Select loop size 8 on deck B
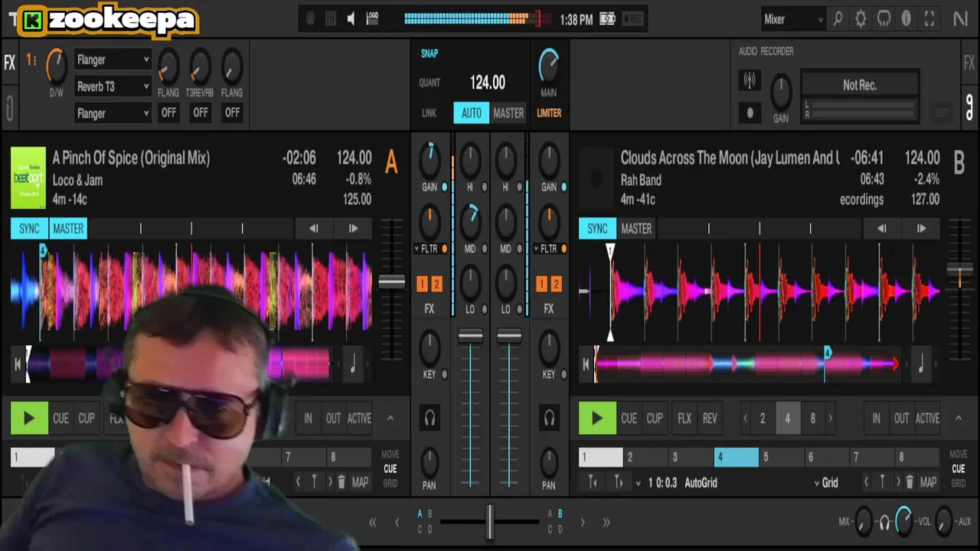 [x=812, y=418]
